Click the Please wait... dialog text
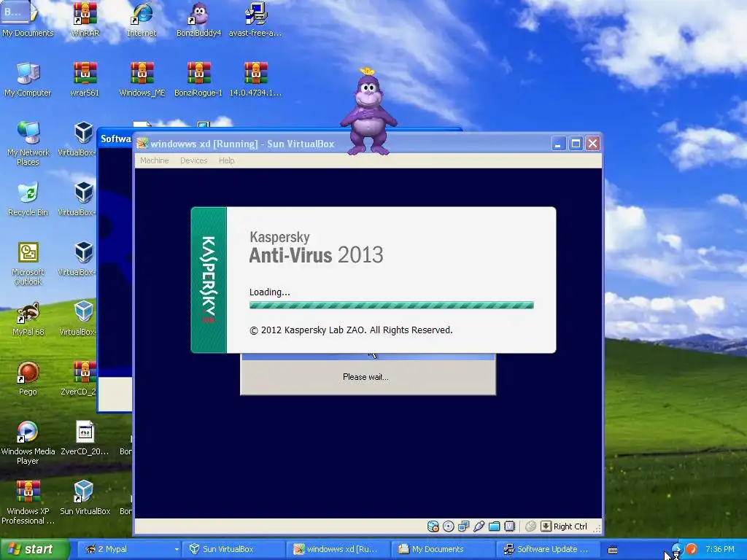The height and width of the screenshot is (560, 747). [x=365, y=377]
